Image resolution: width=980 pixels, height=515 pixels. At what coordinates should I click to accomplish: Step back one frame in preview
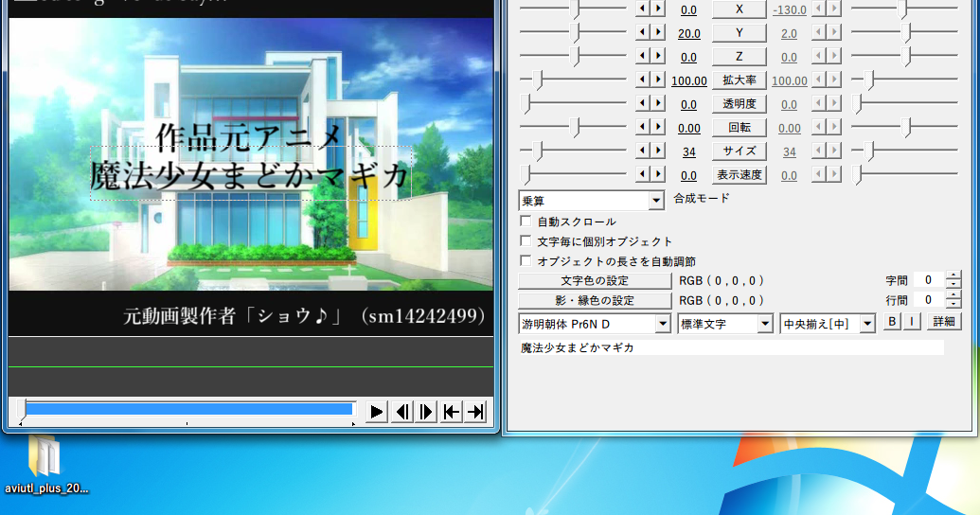[401, 412]
